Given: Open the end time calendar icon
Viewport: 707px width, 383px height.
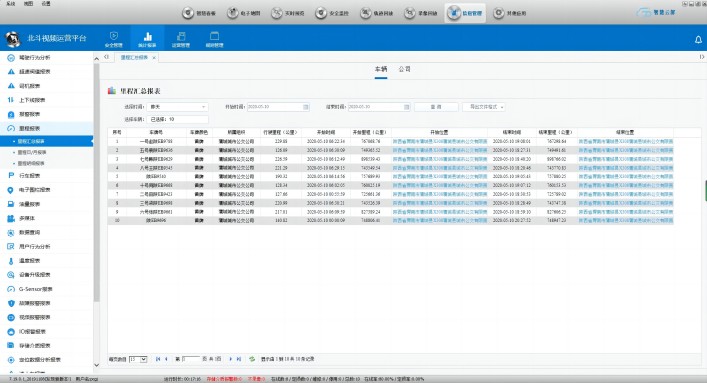Looking at the screenshot, I should (406, 107).
